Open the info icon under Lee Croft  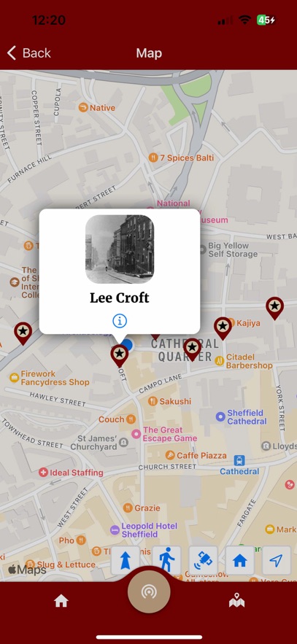[120, 321]
